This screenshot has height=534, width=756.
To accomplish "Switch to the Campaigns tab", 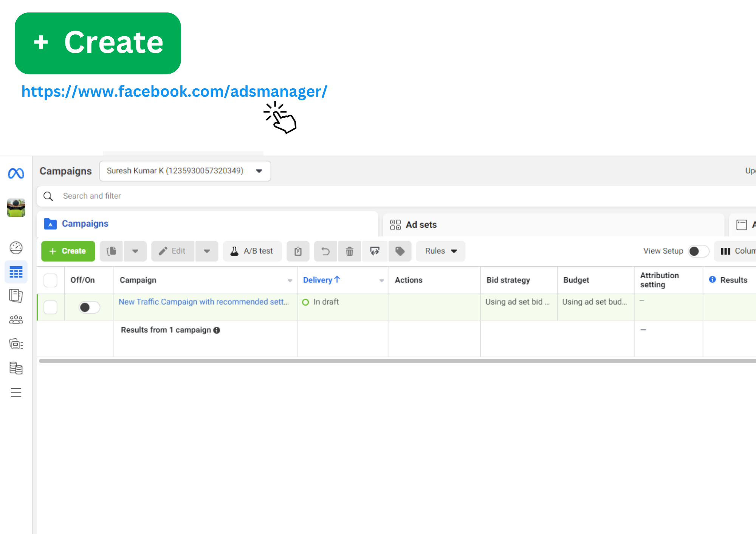I will tap(207, 224).
